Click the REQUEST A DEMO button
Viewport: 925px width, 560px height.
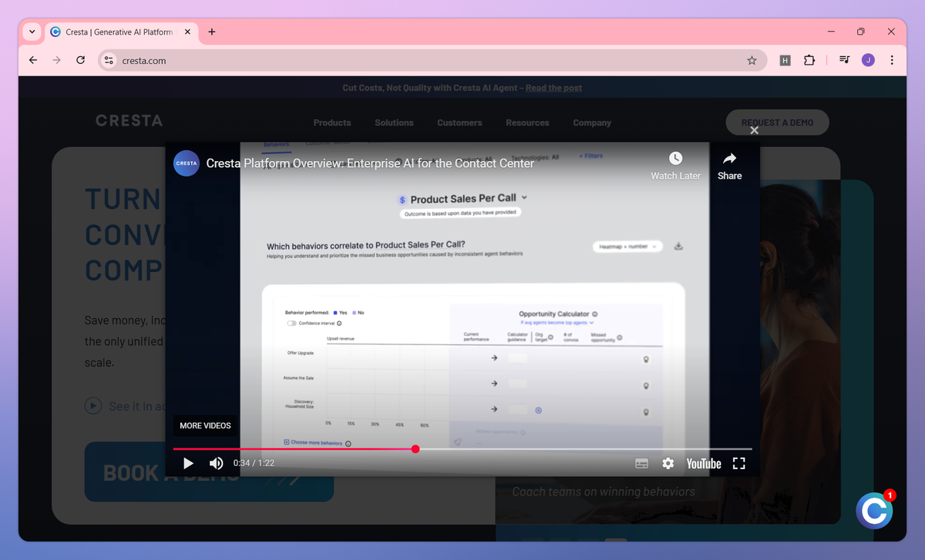(777, 122)
